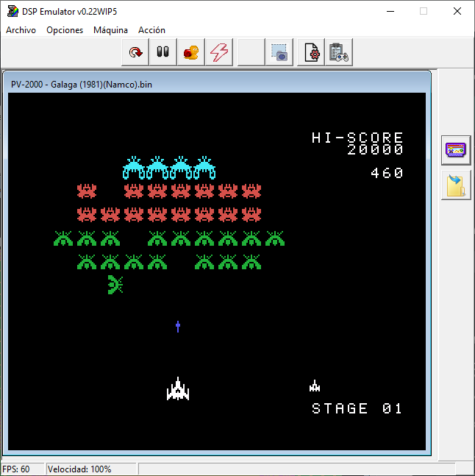The image size is (475, 476).
Task: Click the reset machine toolbar icon
Action: 135,52
